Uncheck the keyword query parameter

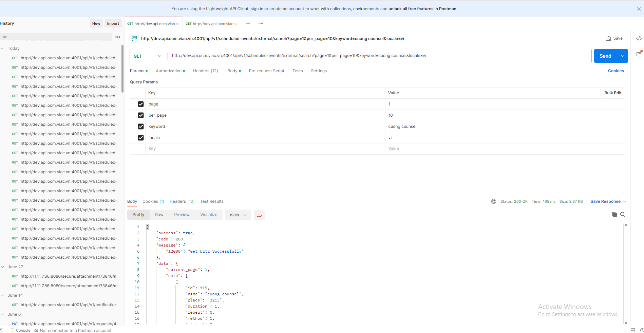point(141,126)
